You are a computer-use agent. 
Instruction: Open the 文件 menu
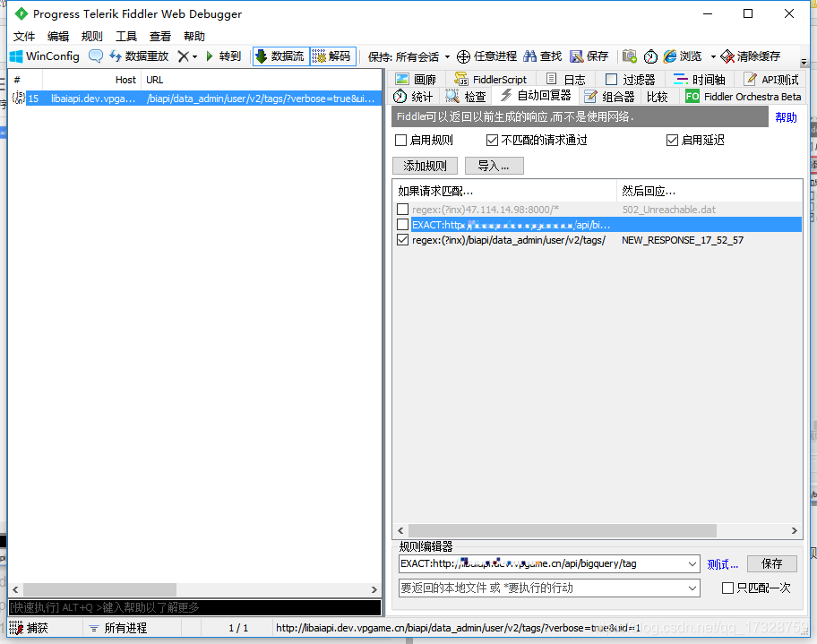[24, 37]
